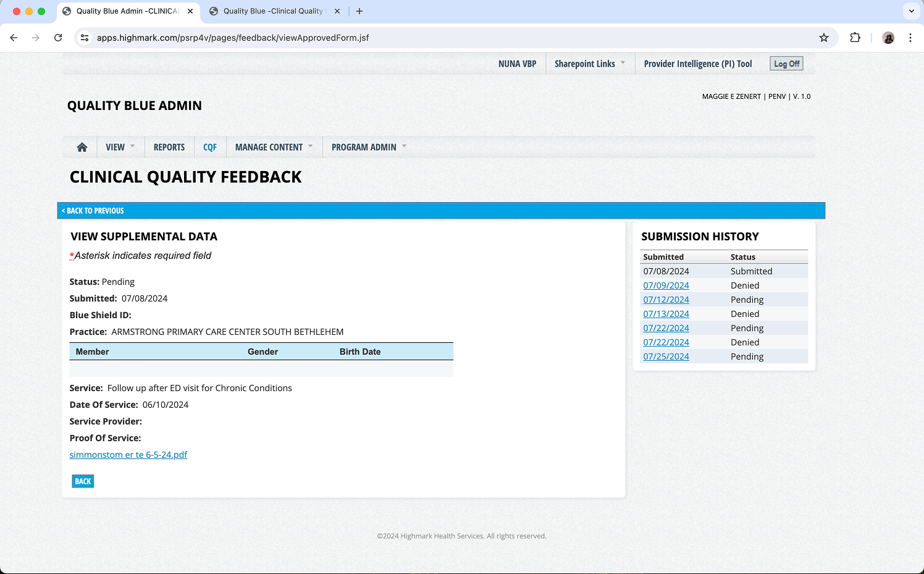
Task: Bookmark this page with the star icon
Action: coord(823,38)
